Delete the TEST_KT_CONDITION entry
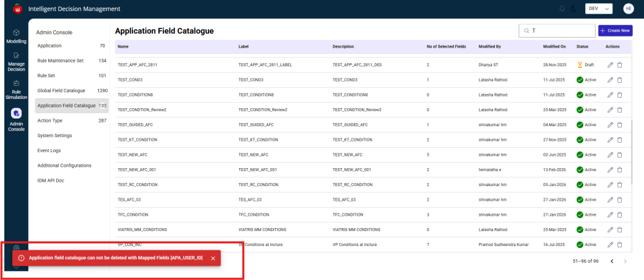Screen dimensions: 644x280 pyautogui.click(x=620, y=140)
